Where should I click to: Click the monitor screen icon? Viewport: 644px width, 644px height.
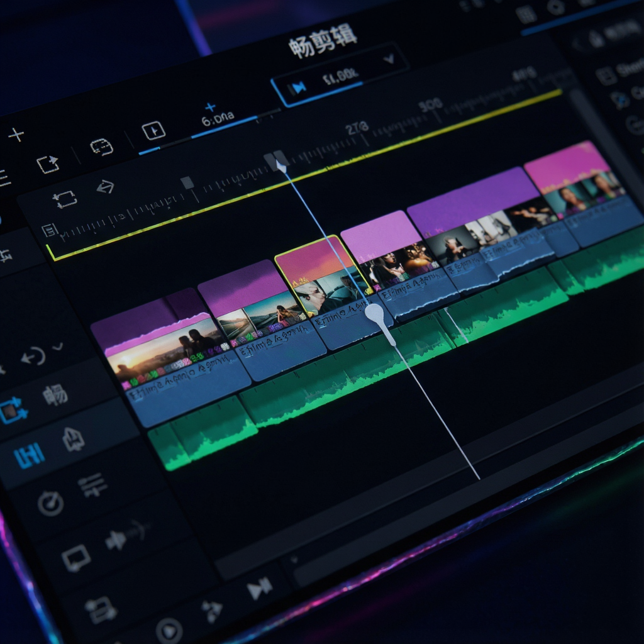(76, 558)
